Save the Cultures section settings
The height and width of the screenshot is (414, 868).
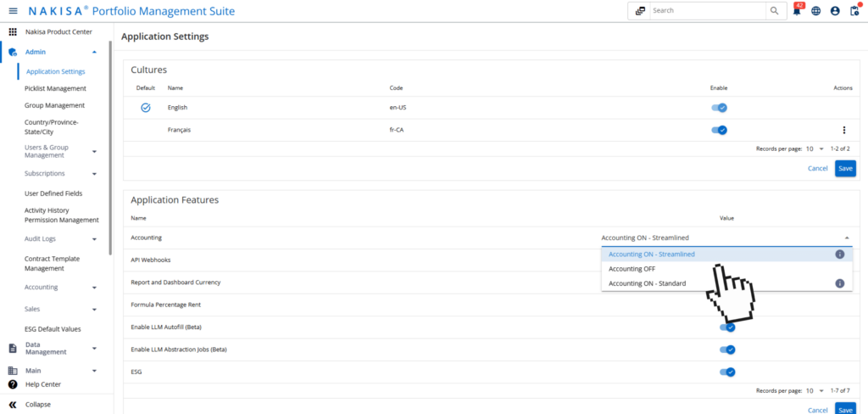845,168
